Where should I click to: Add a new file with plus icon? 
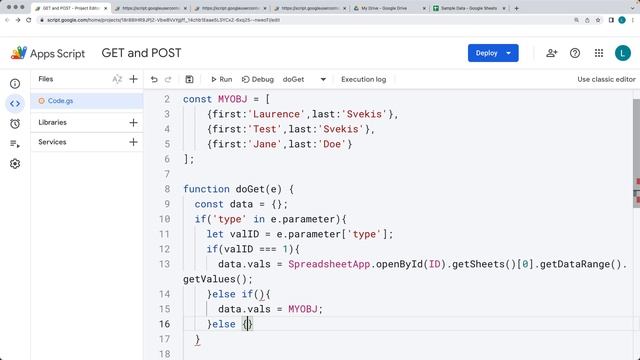(x=133, y=79)
